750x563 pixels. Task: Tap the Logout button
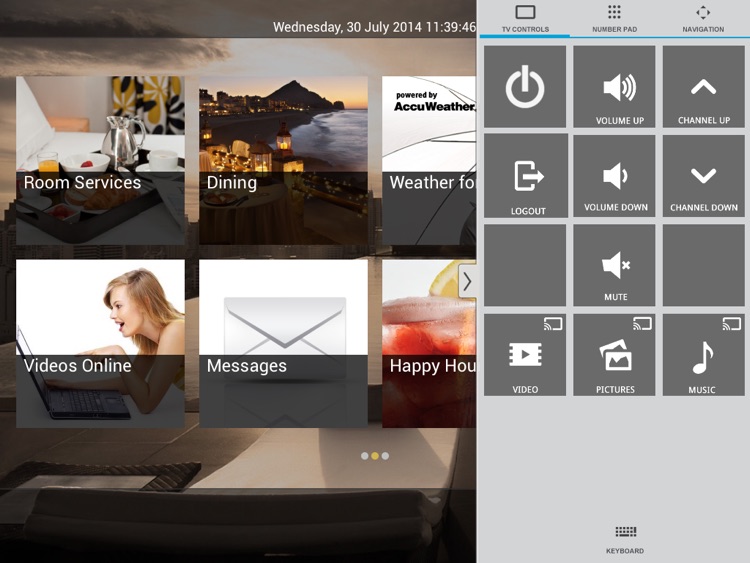point(526,176)
